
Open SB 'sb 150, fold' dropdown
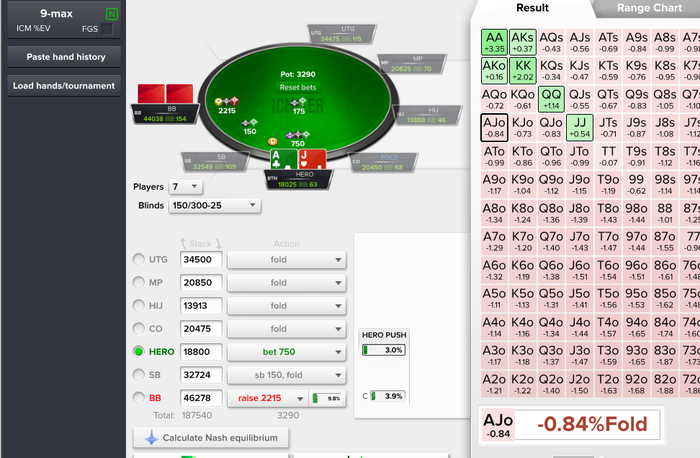coord(287,375)
